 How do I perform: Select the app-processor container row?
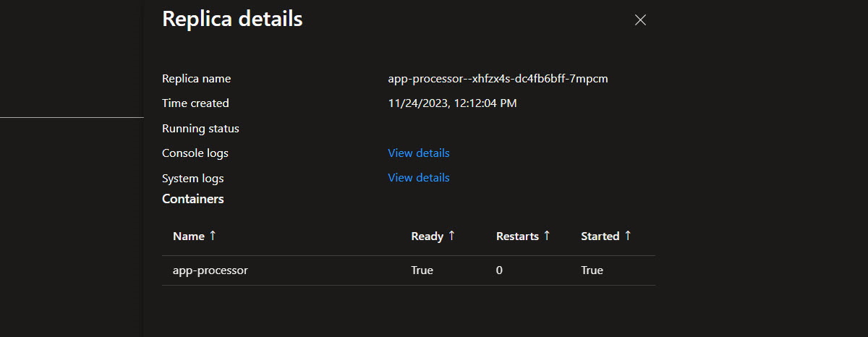pyautogui.click(x=210, y=270)
